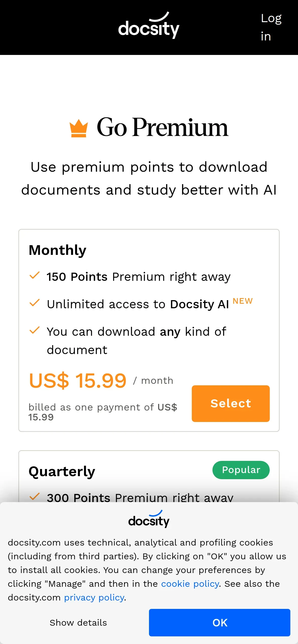Click the NEW badge after Docsity AI
The width and height of the screenshot is (298, 644).
[243, 301]
